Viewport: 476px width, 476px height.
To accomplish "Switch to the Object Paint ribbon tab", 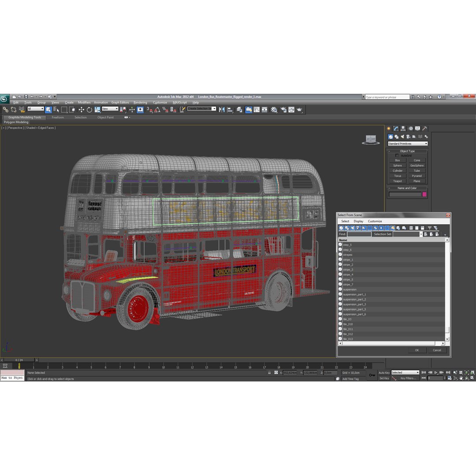I will click(x=105, y=118).
